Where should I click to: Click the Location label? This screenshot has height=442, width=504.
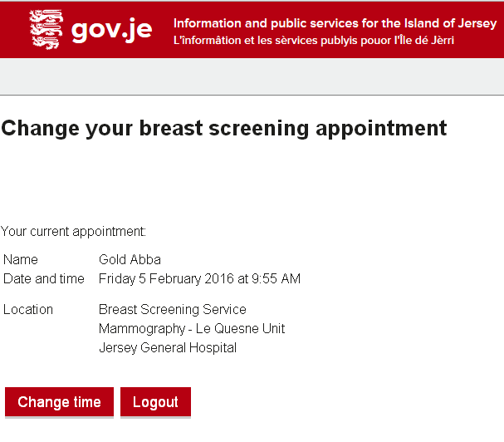tap(28, 309)
